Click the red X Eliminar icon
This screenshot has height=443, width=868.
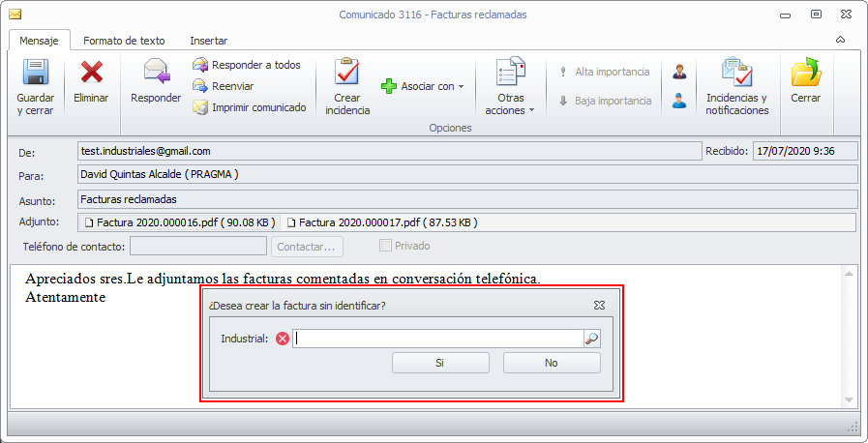(91, 72)
